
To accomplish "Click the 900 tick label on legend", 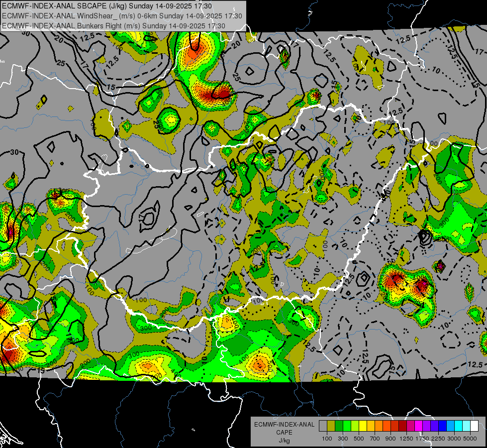I will [x=390, y=439].
